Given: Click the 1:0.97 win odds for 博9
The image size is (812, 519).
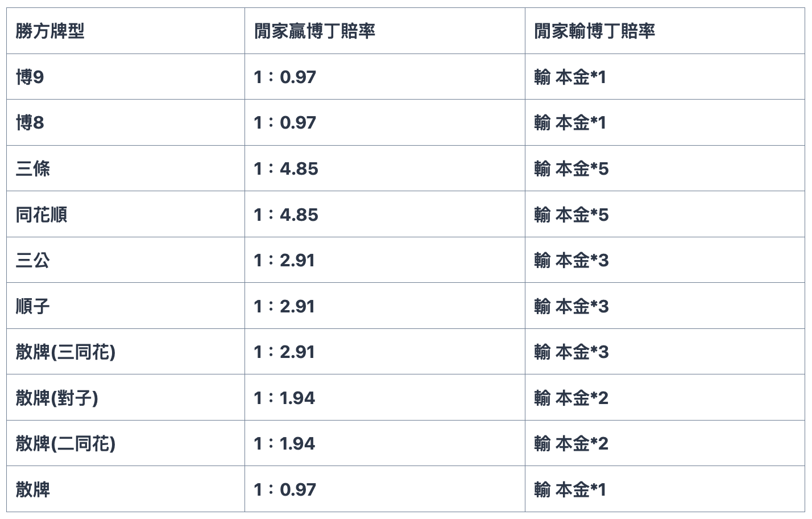Looking at the screenshot, I should click(285, 77).
